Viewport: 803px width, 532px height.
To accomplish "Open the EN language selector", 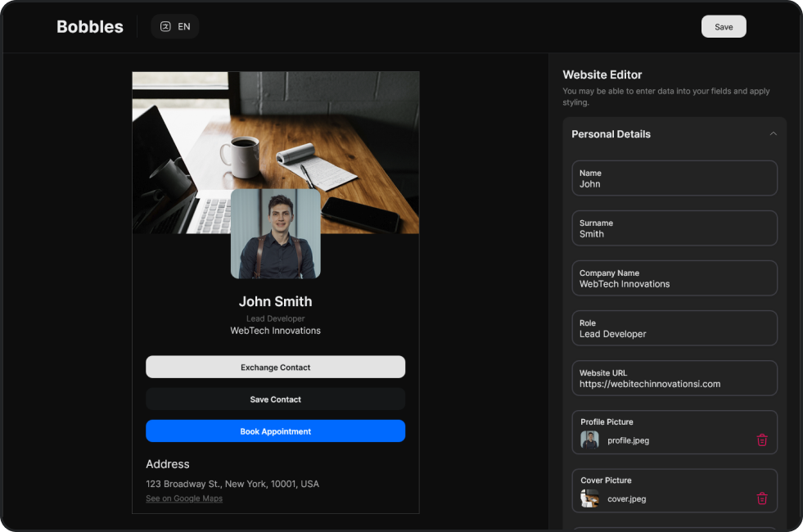I will point(174,27).
